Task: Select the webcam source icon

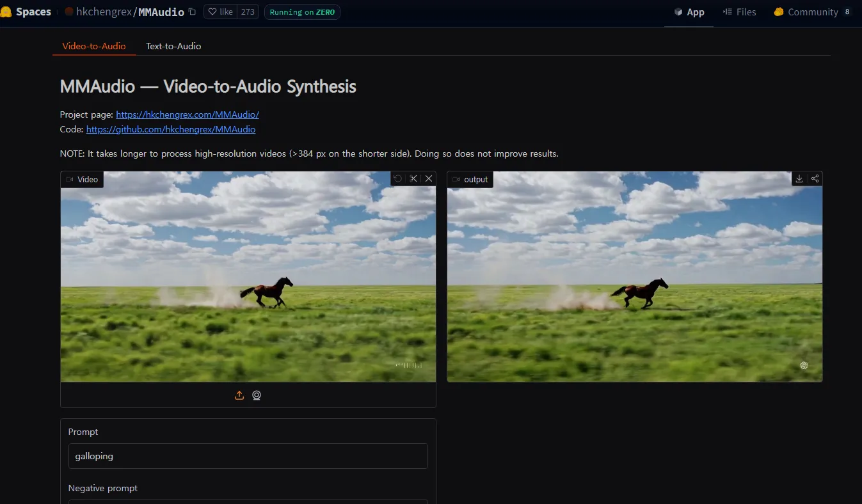Action: tap(257, 395)
